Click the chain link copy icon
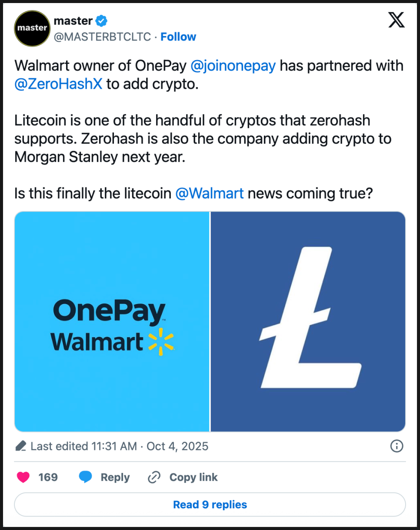This screenshot has width=420, height=530. (x=154, y=477)
